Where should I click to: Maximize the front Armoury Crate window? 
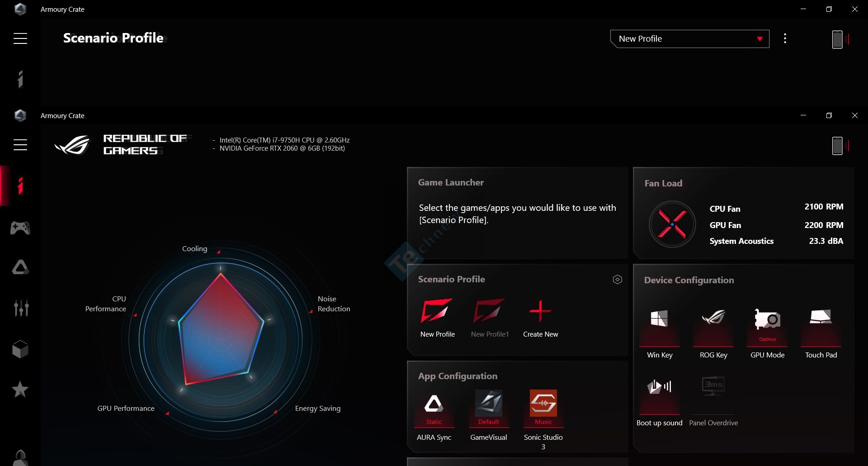(829, 115)
